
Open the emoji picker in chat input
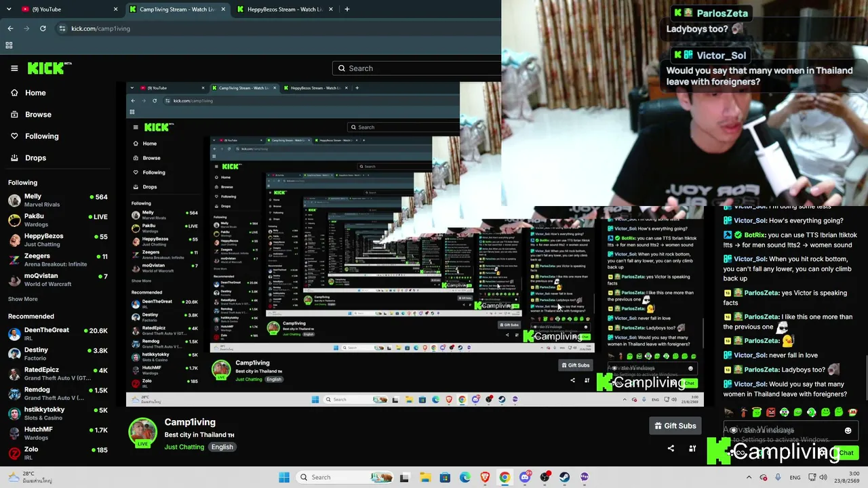(x=848, y=430)
